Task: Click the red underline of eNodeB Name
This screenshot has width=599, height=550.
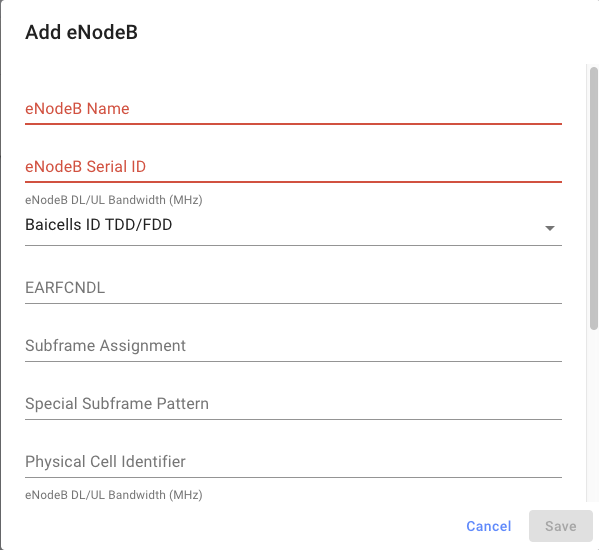Action: click(x=293, y=124)
